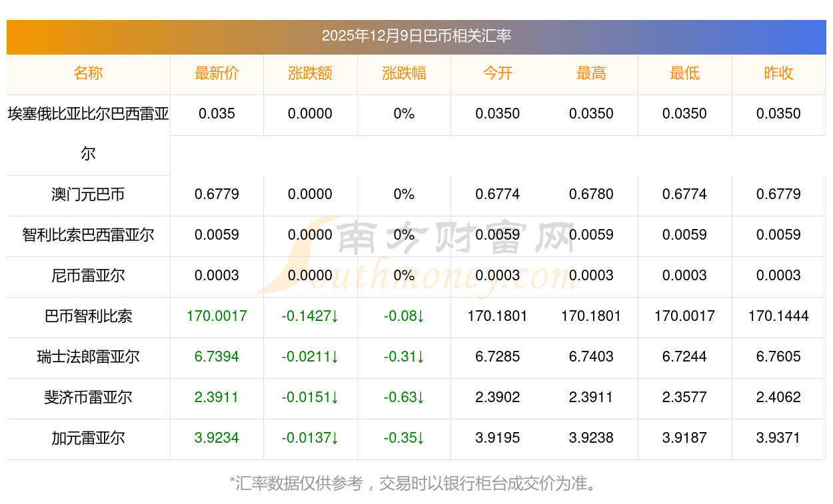This screenshot has height=504, width=833.
Task: Click the 昨收 column header
Action: coord(778,74)
